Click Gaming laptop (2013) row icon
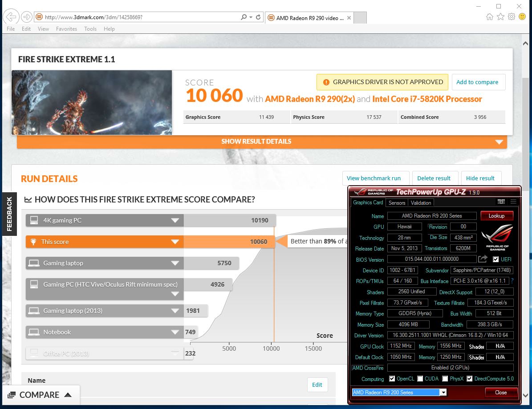532x409 pixels. (x=34, y=311)
